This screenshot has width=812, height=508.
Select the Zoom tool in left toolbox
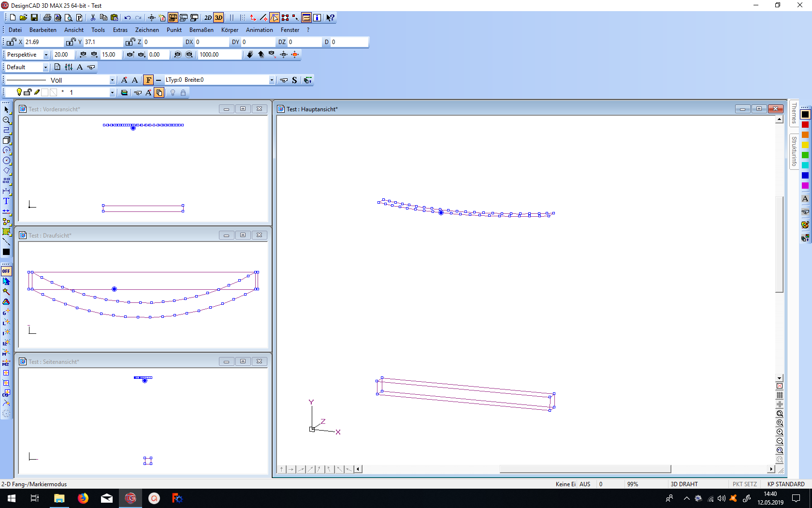[7, 120]
